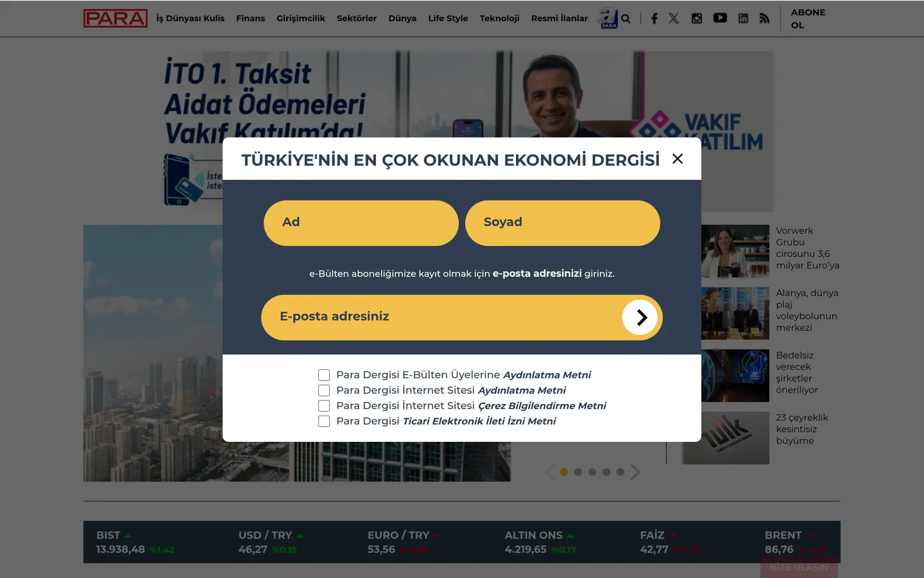Open İnternet Sitesi Aydınlatma Metni link
This screenshot has width=924, height=578.
522,390
